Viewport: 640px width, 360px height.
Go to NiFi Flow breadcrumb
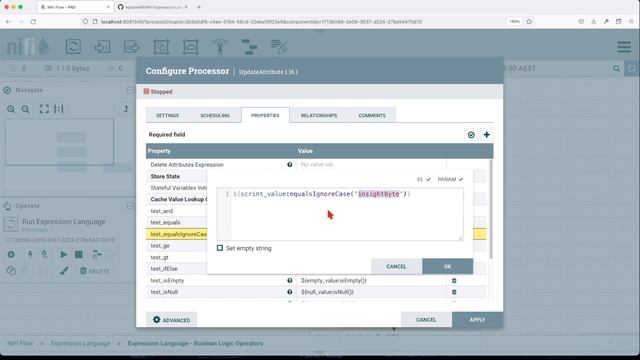tap(20, 343)
